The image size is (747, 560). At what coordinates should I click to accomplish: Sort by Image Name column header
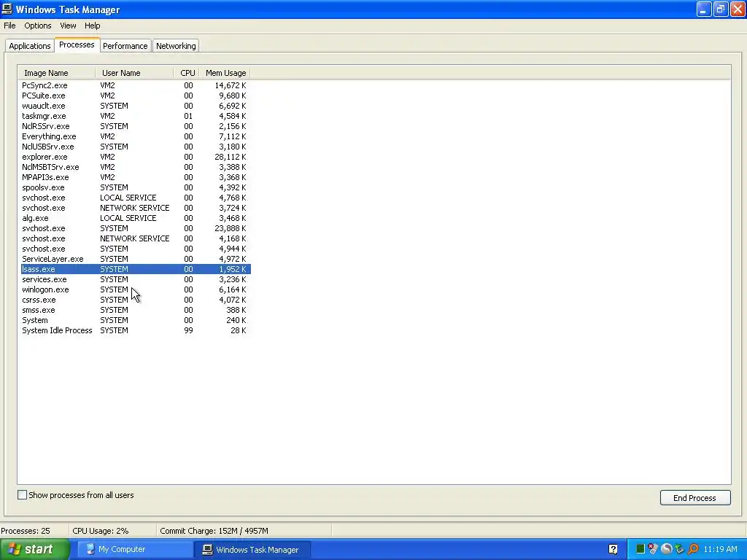[x=57, y=73]
